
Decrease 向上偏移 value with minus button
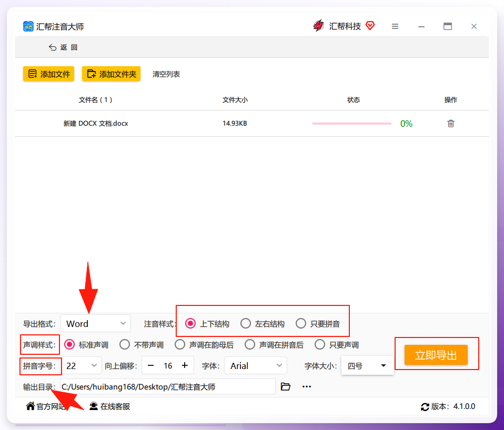tap(150, 365)
